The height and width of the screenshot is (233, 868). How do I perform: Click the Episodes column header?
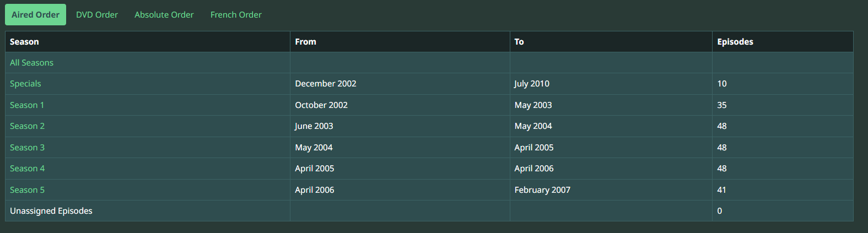click(735, 42)
